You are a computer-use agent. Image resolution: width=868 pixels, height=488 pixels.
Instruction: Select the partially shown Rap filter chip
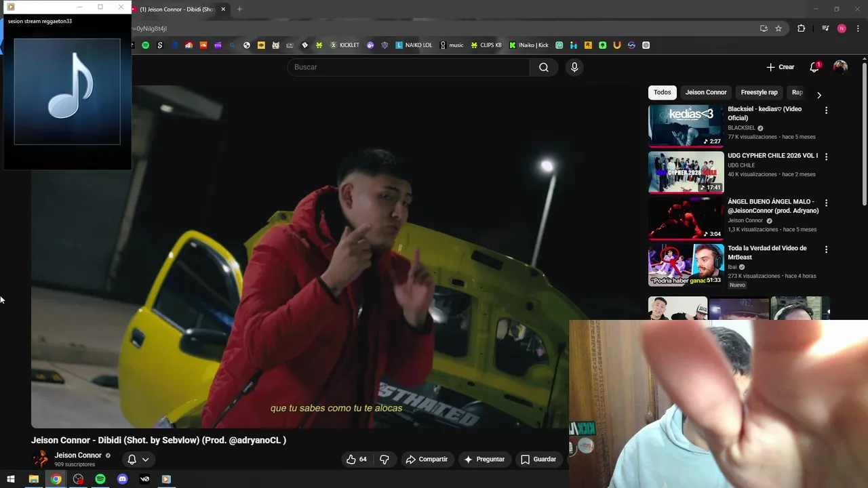pos(797,92)
